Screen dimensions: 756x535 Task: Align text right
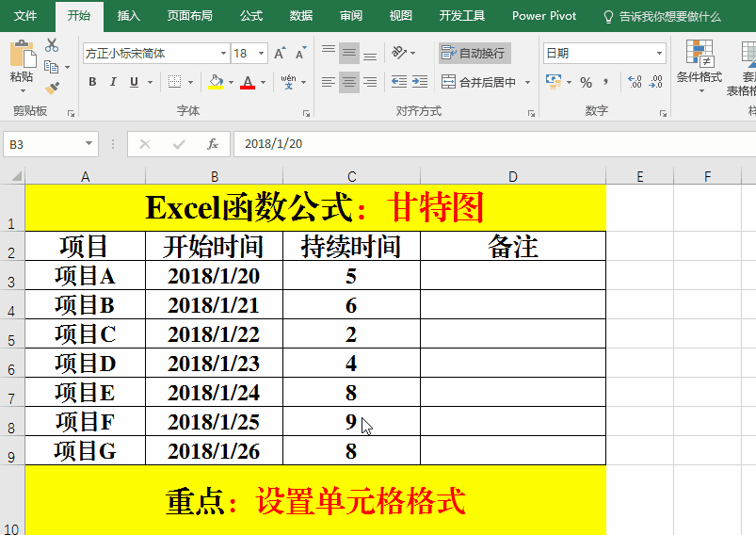370,82
